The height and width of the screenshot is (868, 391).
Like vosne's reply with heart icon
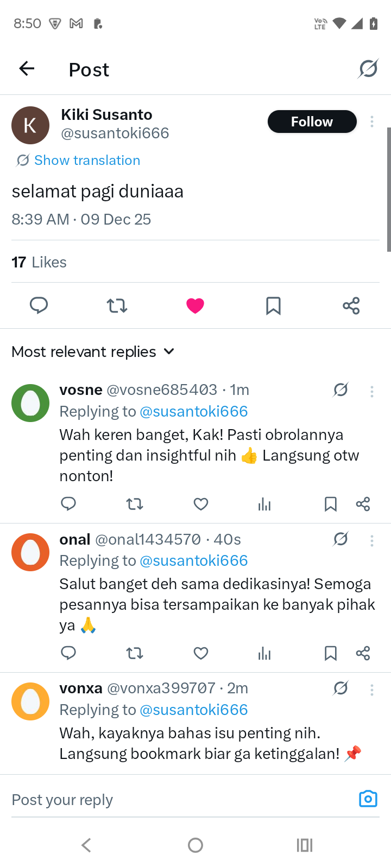click(x=201, y=505)
